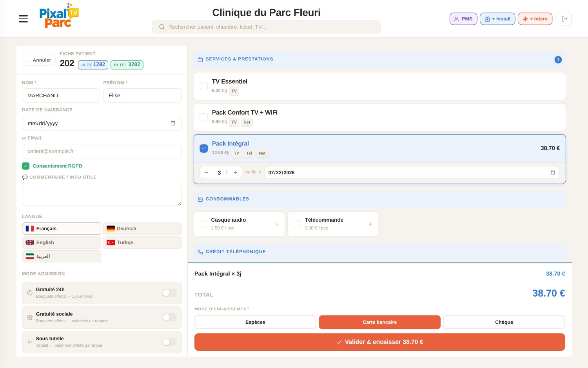Increase Pack Intégral days with plus
The image size is (588, 368).
(236, 173)
